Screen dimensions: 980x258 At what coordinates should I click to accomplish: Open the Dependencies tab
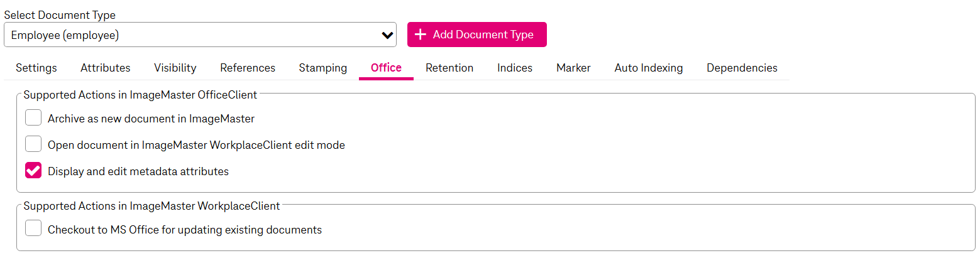[742, 68]
